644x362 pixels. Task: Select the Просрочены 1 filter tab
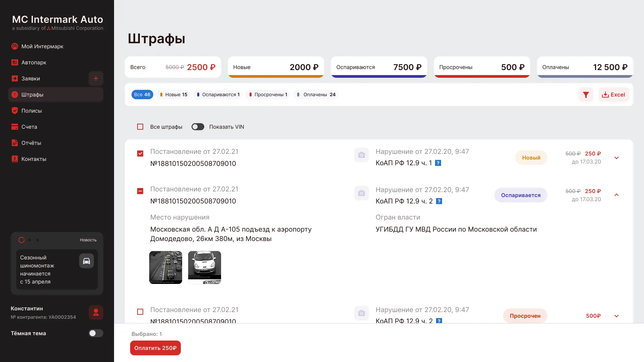(x=268, y=95)
